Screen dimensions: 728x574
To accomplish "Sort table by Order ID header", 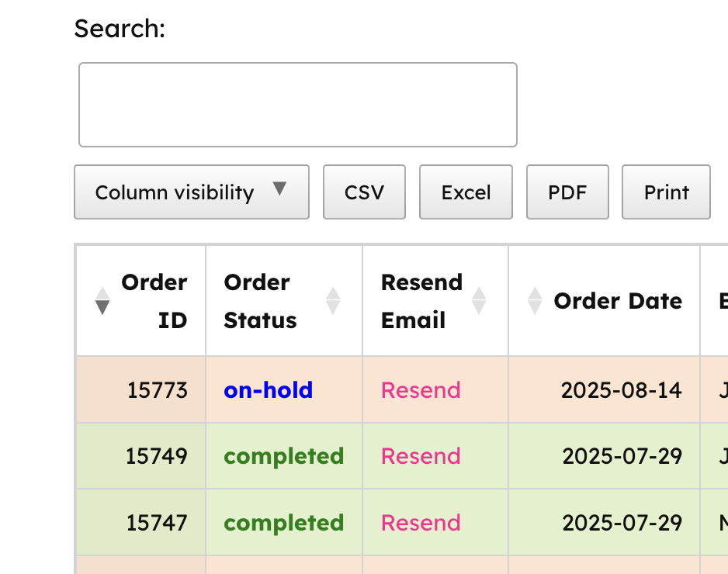I will pyautogui.click(x=154, y=301).
